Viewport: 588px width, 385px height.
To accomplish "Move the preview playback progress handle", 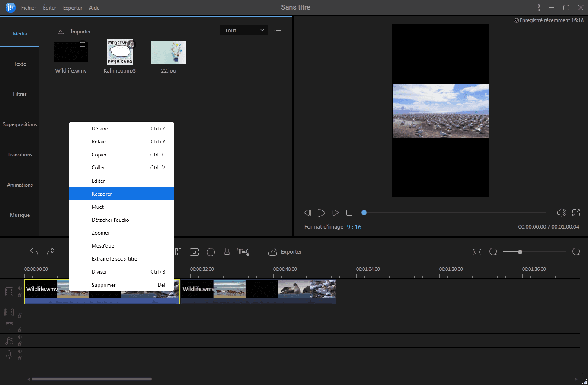I will 364,213.
